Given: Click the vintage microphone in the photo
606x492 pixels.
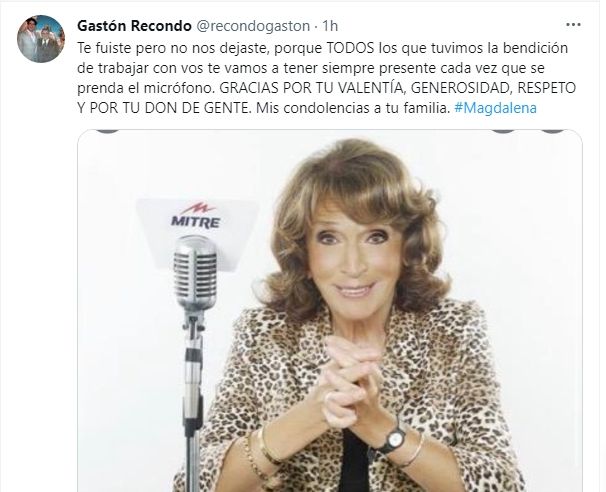Looking at the screenshot, I should [195, 272].
